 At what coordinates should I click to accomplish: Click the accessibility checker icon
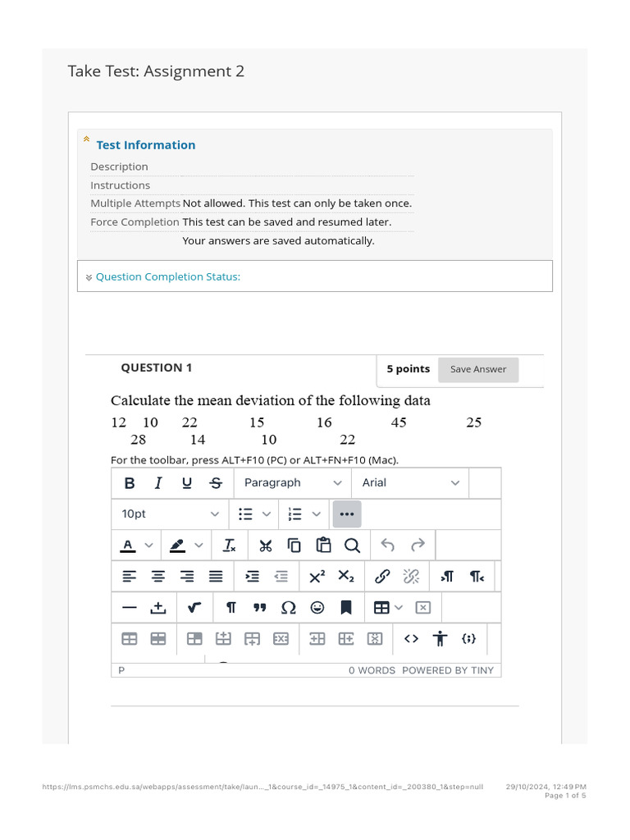click(440, 638)
